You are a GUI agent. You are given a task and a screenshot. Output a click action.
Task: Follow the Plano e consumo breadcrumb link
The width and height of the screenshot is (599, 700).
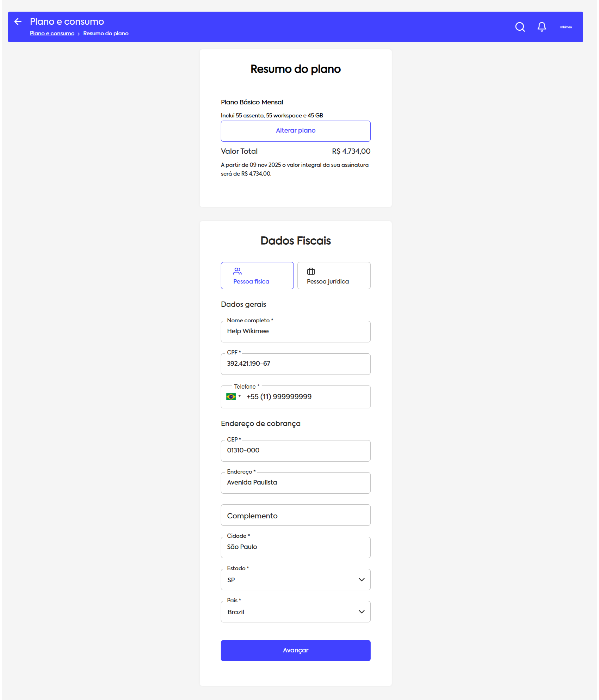tap(52, 34)
